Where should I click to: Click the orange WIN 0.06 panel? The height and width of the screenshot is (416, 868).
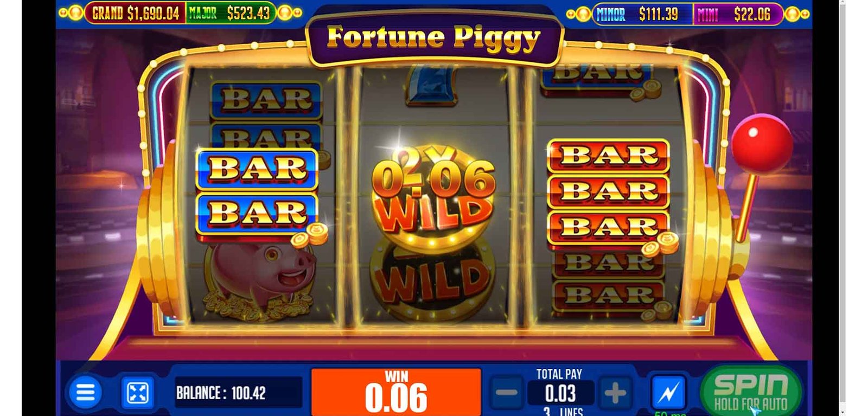(x=396, y=392)
